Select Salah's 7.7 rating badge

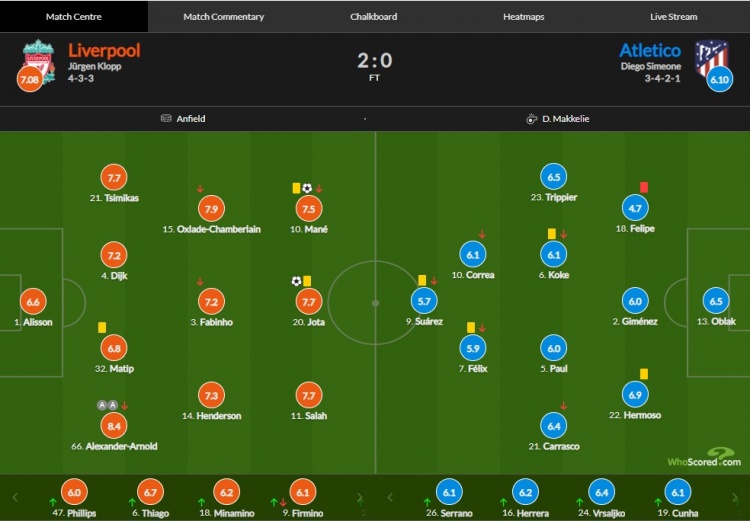click(308, 394)
